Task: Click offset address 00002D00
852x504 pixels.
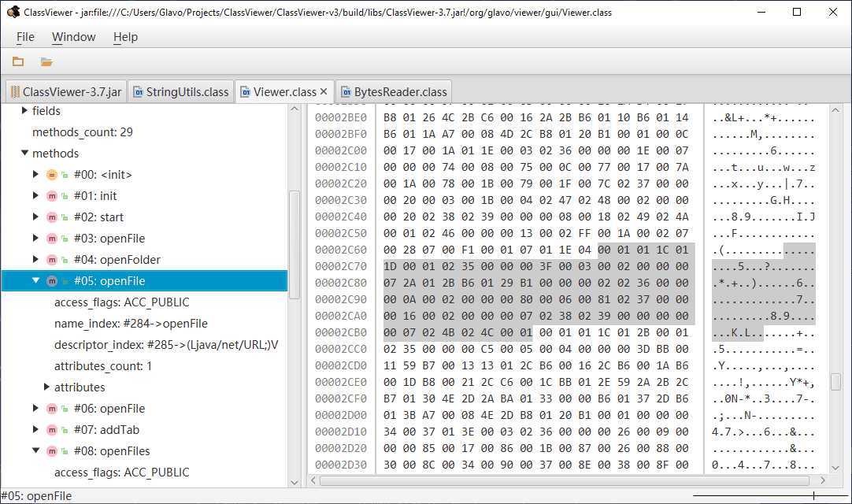Action: pos(341,415)
